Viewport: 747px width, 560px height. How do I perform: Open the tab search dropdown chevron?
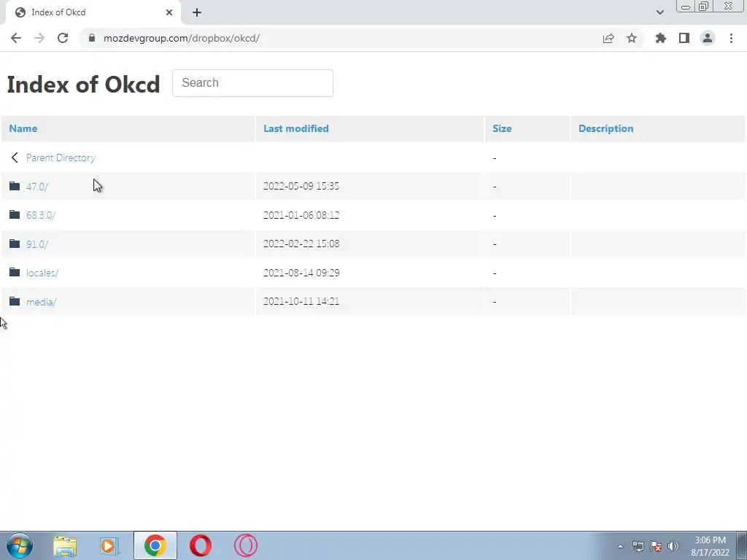[659, 12]
